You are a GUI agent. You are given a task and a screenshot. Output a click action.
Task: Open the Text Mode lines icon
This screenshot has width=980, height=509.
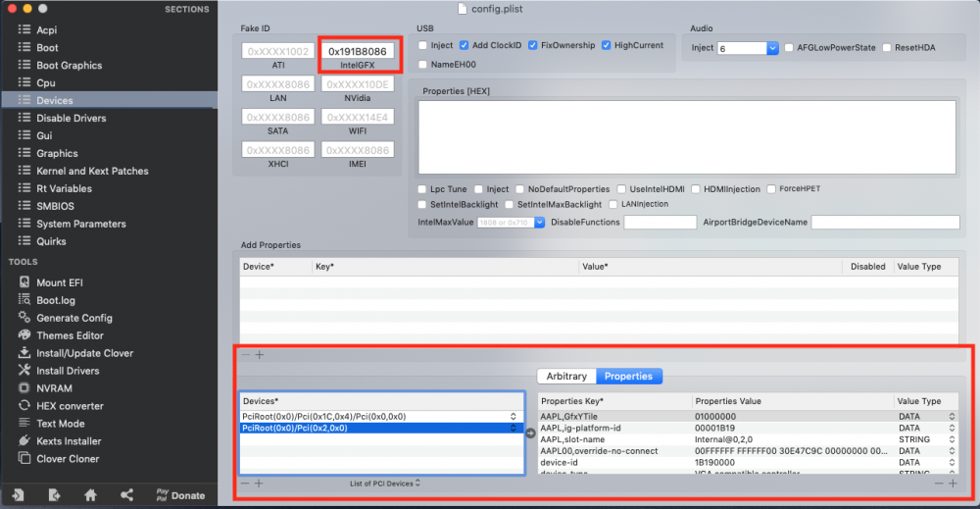[24, 423]
